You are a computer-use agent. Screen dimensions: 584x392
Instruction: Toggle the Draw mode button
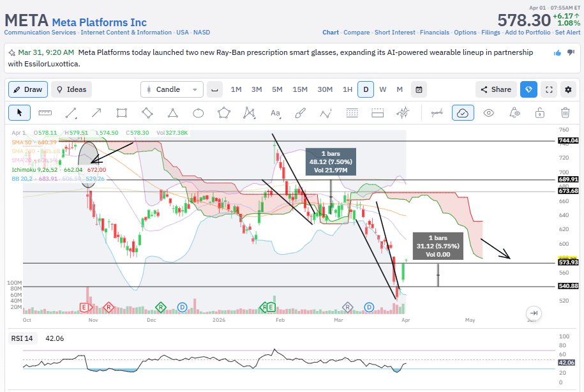click(x=28, y=89)
